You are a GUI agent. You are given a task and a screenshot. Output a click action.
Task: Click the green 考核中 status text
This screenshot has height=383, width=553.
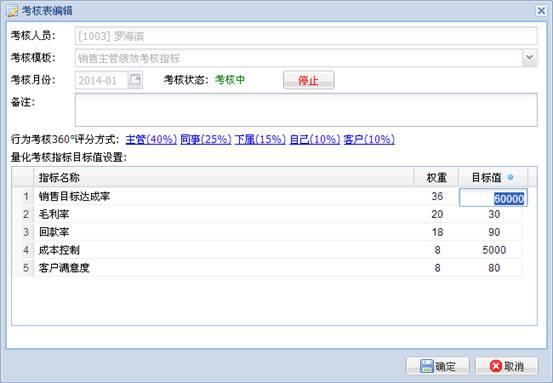pos(230,80)
